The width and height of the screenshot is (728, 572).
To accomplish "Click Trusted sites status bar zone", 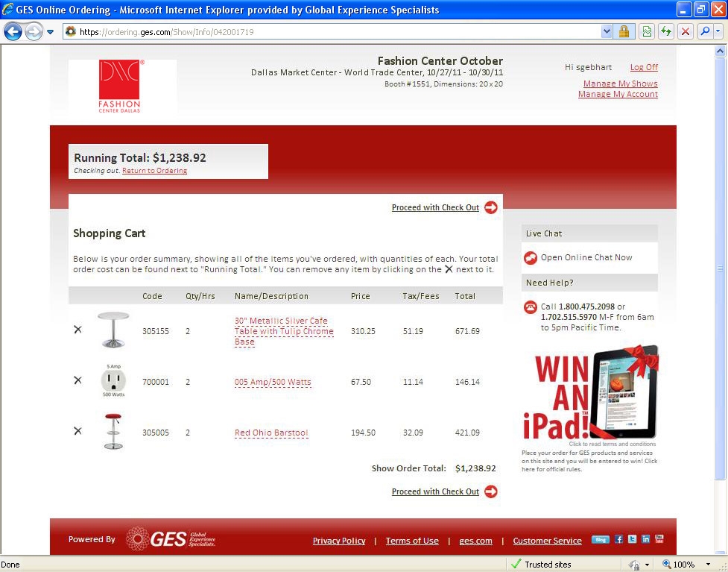I will click(542, 565).
